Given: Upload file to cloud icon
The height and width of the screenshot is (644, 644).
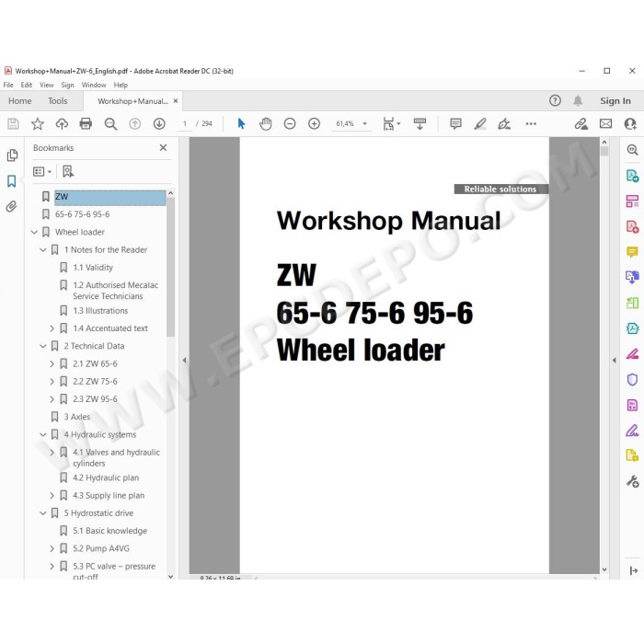Looking at the screenshot, I should [62, 123].
